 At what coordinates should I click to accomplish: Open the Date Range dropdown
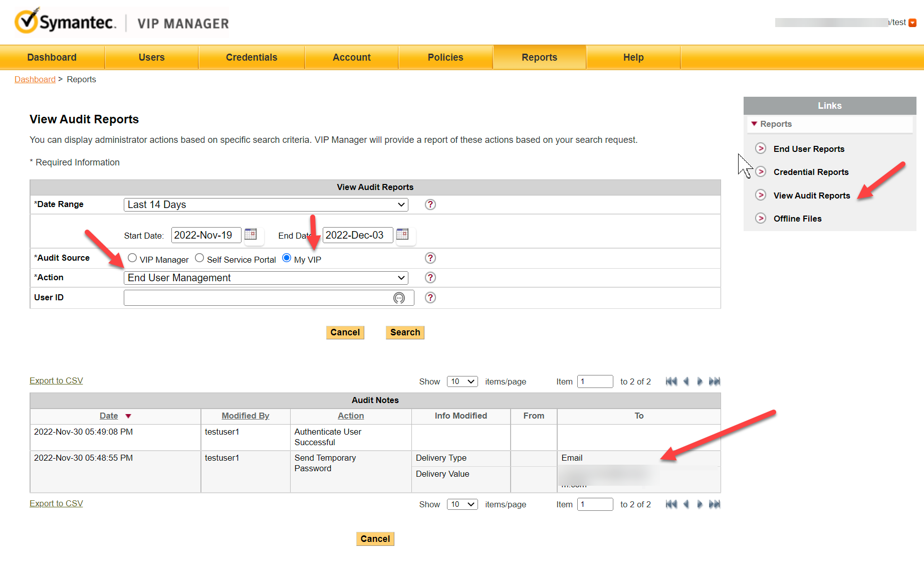pos(266,205)
